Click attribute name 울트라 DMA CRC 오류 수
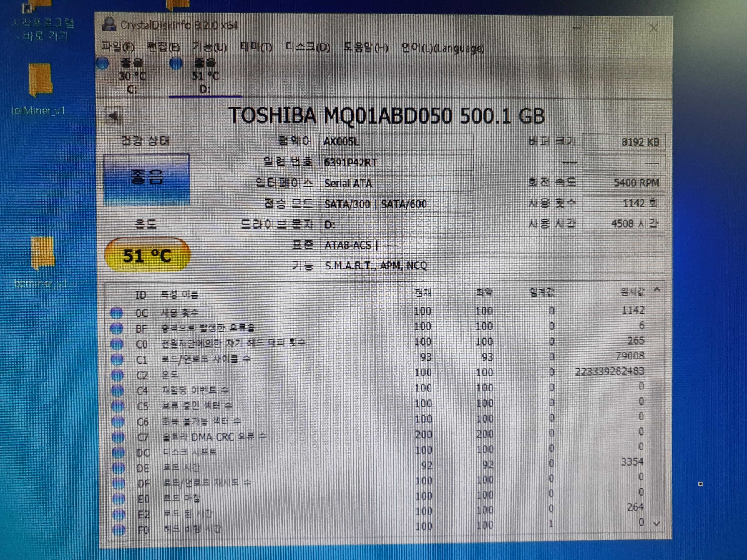 click(214, 437)
